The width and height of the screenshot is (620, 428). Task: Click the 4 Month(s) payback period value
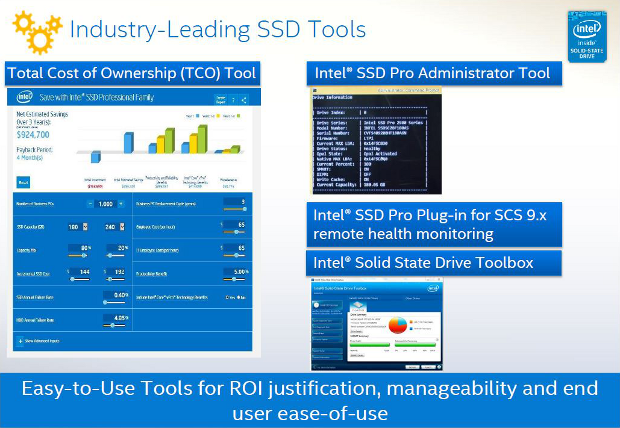point(30,158)
